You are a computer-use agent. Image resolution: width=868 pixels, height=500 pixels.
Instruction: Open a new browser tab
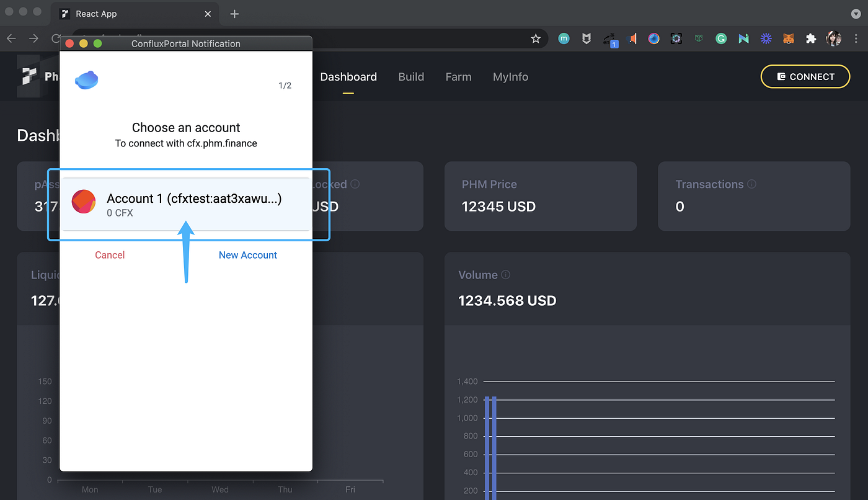click(234, 14)
